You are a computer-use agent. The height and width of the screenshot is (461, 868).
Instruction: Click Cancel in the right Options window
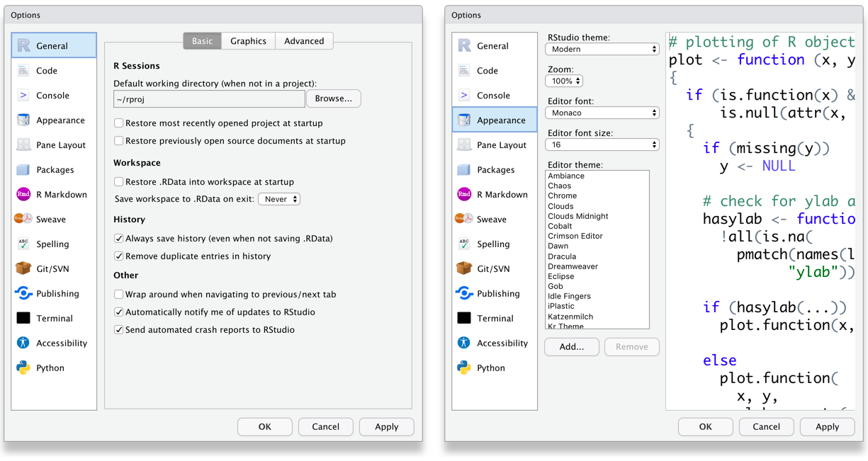767,427
